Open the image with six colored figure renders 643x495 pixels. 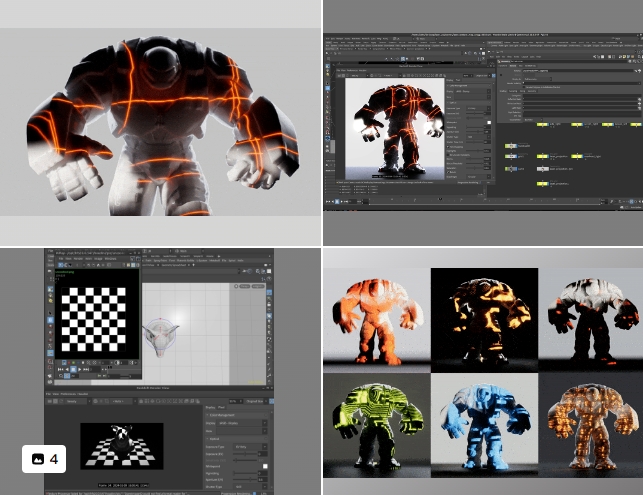[x=483, y=371]
